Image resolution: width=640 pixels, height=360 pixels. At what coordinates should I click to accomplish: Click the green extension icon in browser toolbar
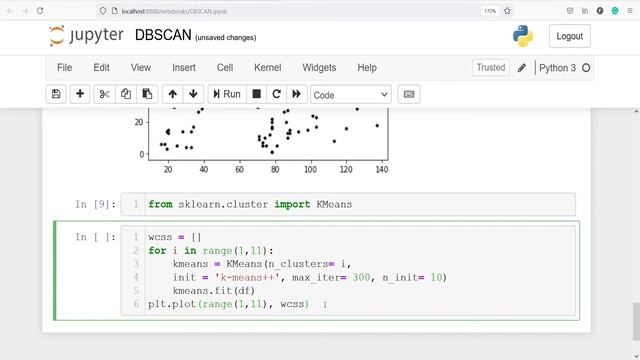tap(615, 11)
